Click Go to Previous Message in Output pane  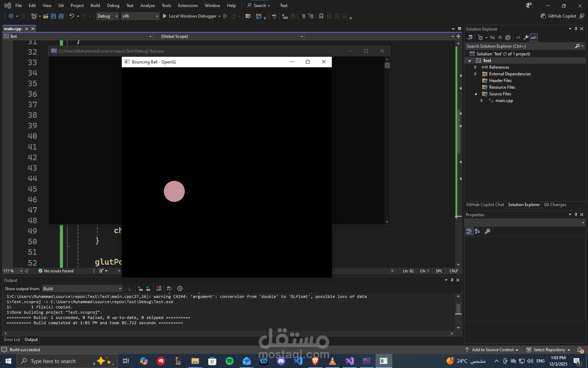click(x=140, y=288)
